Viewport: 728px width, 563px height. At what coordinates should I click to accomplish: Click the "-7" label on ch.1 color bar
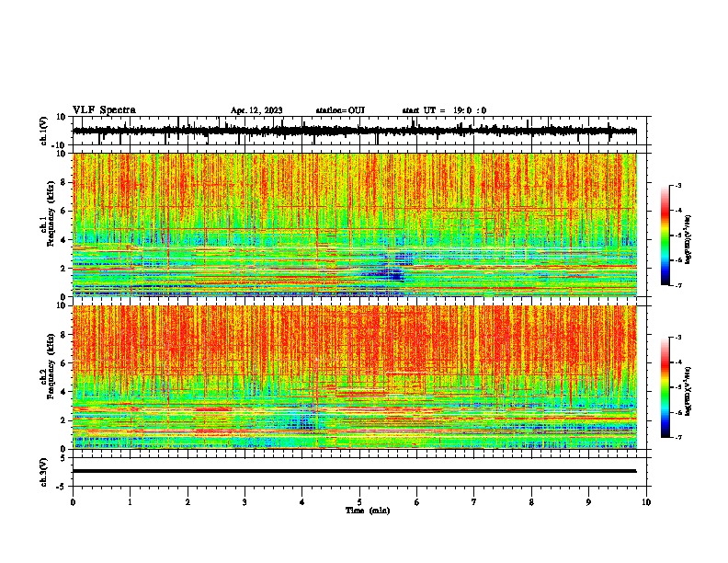click(x=677, y=285)
